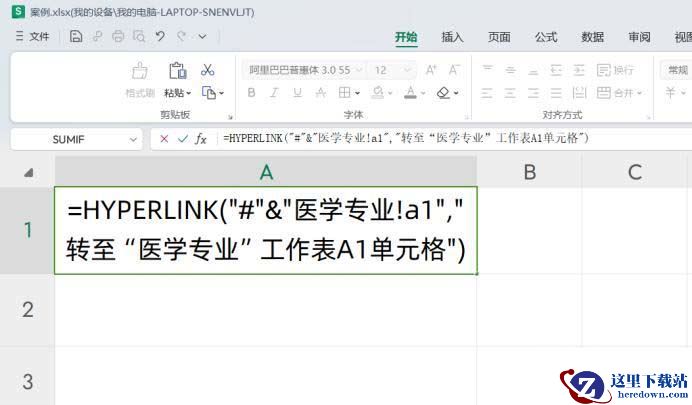
Task: Open the 公式 ribbon tab
Action: [x=546, y=37]
